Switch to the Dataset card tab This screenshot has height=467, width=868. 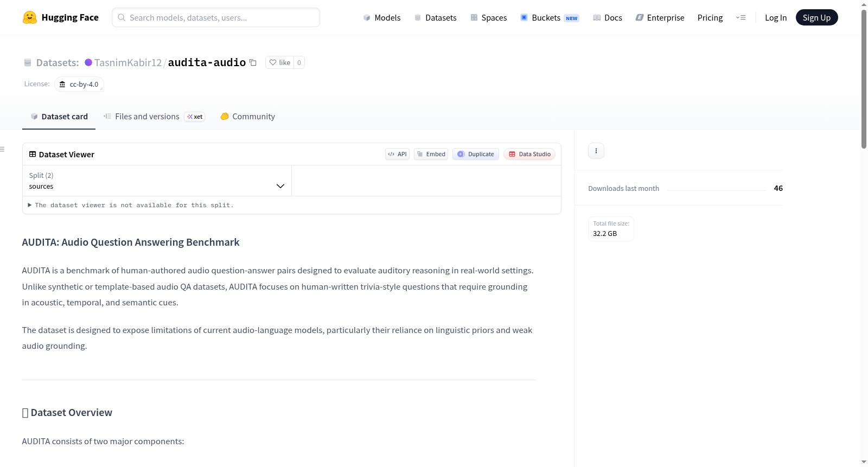point(59,117)
